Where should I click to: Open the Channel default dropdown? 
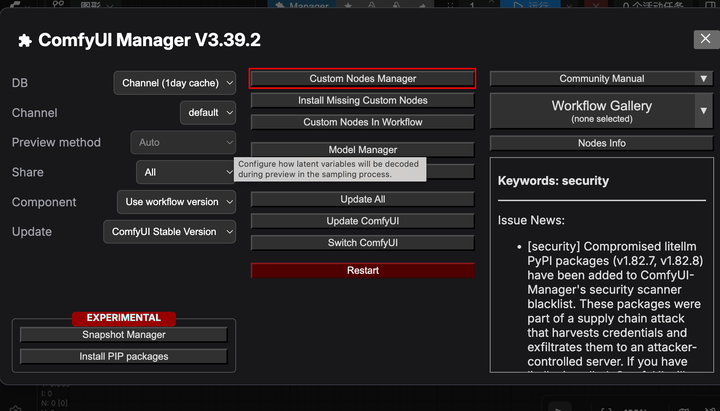208,113
